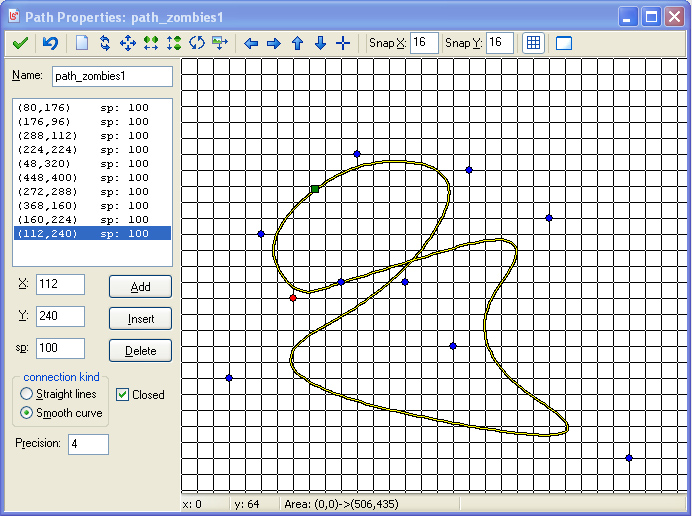This screenshot has width=692, height=516.
Task: Flip the path vertically
Action: (x=174, y=43)
